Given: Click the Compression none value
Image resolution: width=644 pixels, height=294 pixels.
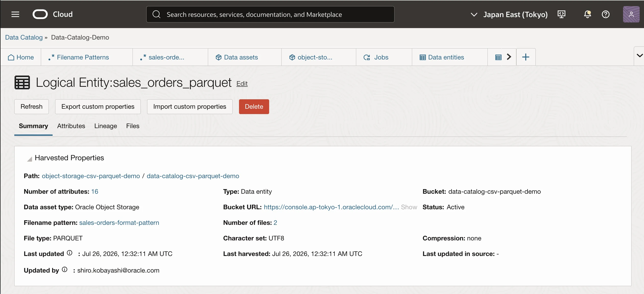Looking at the screenshot, I should tap(474, 238).
